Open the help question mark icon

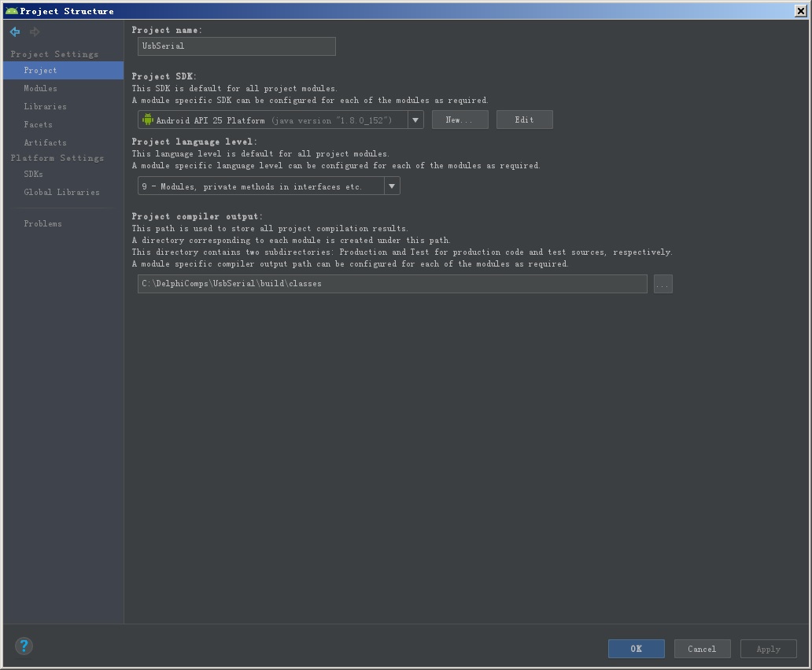pos(24,646)
